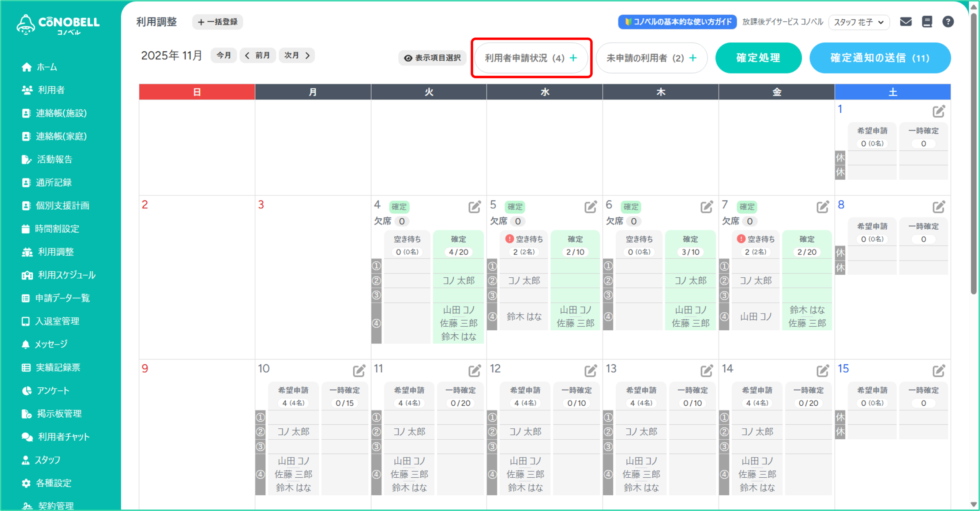The image size is (980, 511).
Task: Open the manual book icon in header
Action: pos(927,22)
